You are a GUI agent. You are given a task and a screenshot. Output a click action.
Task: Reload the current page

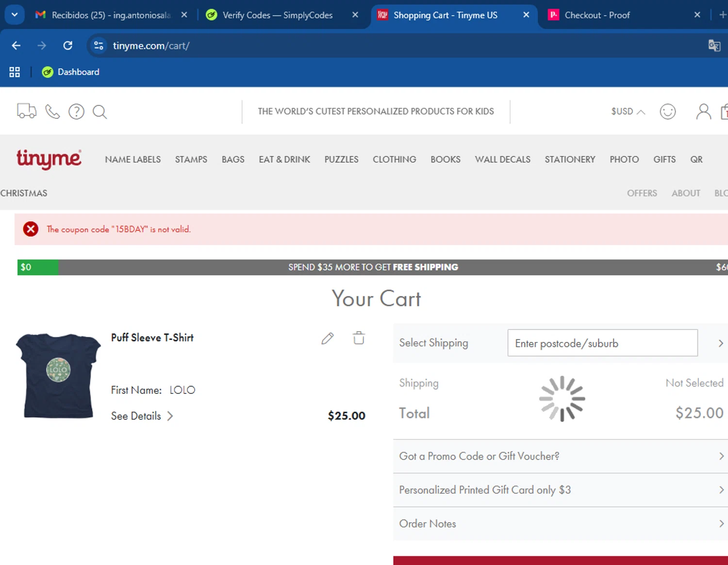tap(68, 46)
